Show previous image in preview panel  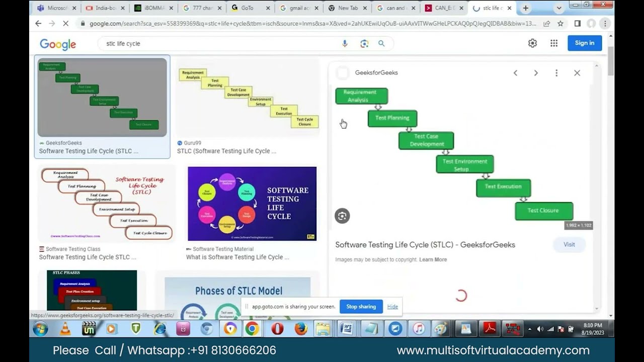point(515,73)
